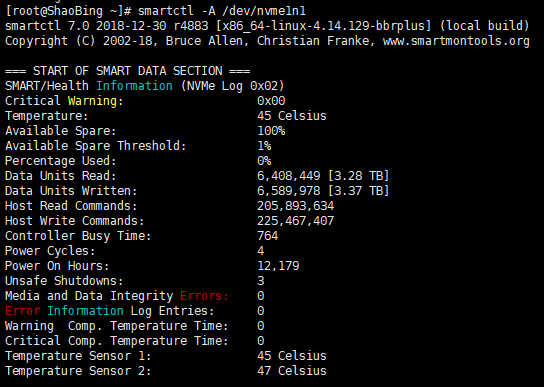Click the 'Controller Busy Time:' label
Screen dimensions: 544x387
(78, 236)
